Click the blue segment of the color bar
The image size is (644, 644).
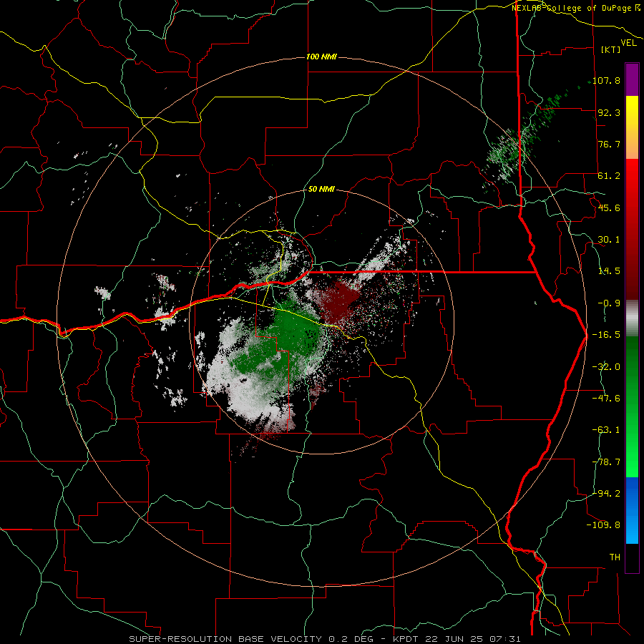pos(632,510)
